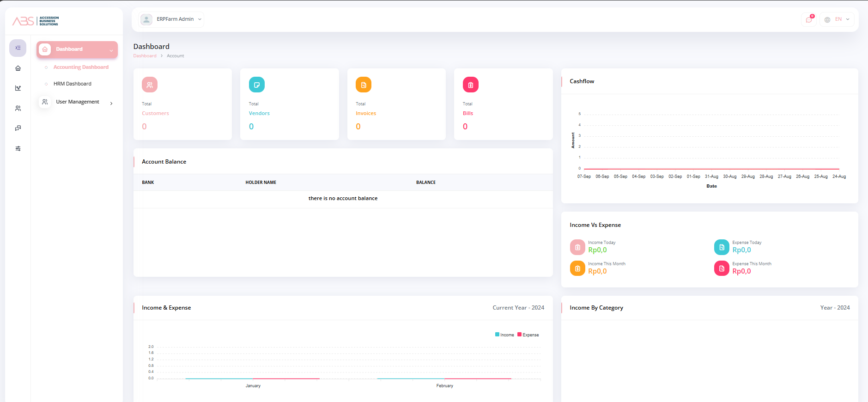Collapse the sidebar with the menu toggle icon

(x=18, y=48)
